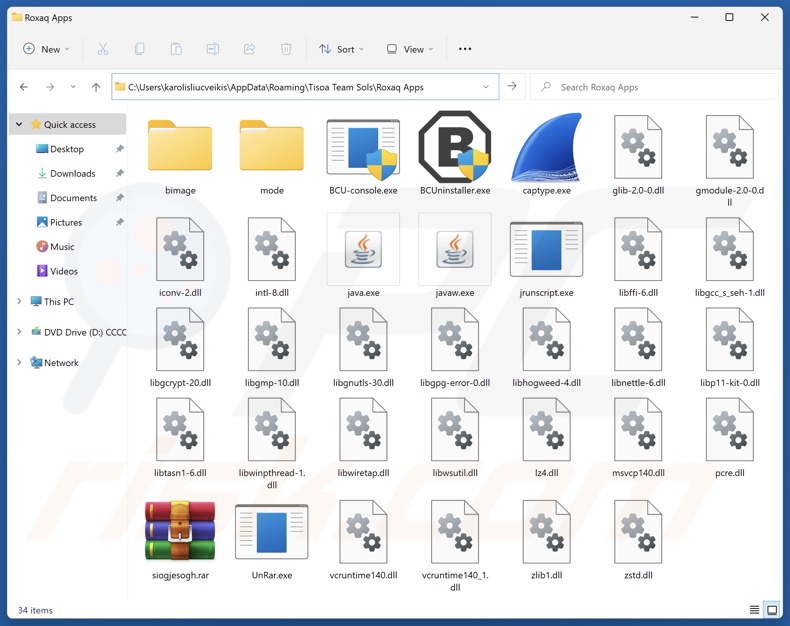Click the Cut toolbar icon
Image resolution: width=790 pixels, height=626 pixels.
(x=103, y=49)
